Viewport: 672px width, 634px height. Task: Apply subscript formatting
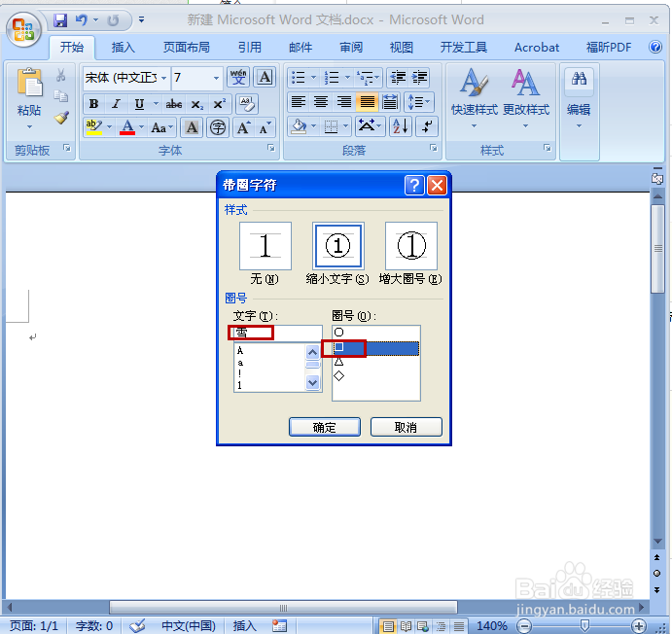(197, 104)
